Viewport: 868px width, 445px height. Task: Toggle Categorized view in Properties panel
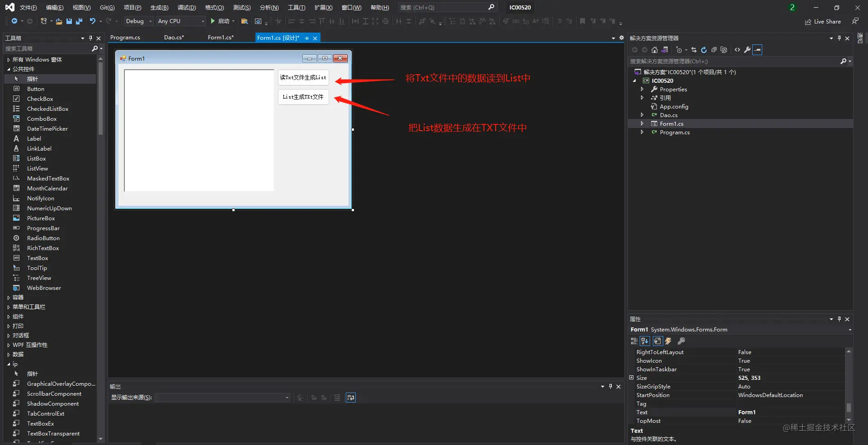click(634, 341)
